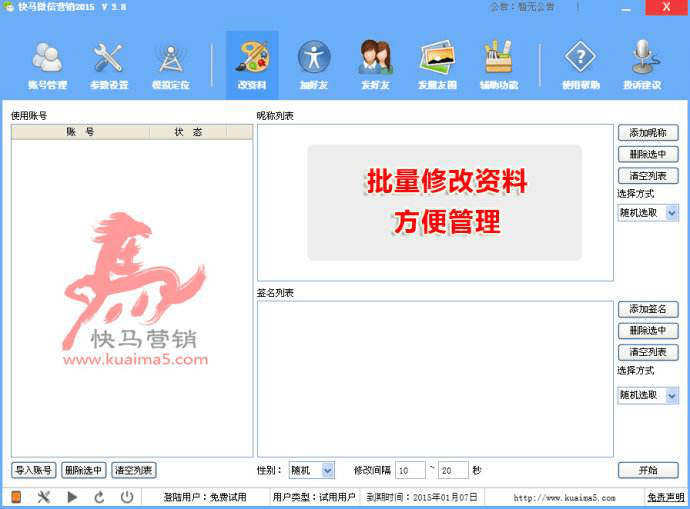The image size is (690, 509).
Task: Open 辅助功能 auxiliary functions
Action: [499, 65]
